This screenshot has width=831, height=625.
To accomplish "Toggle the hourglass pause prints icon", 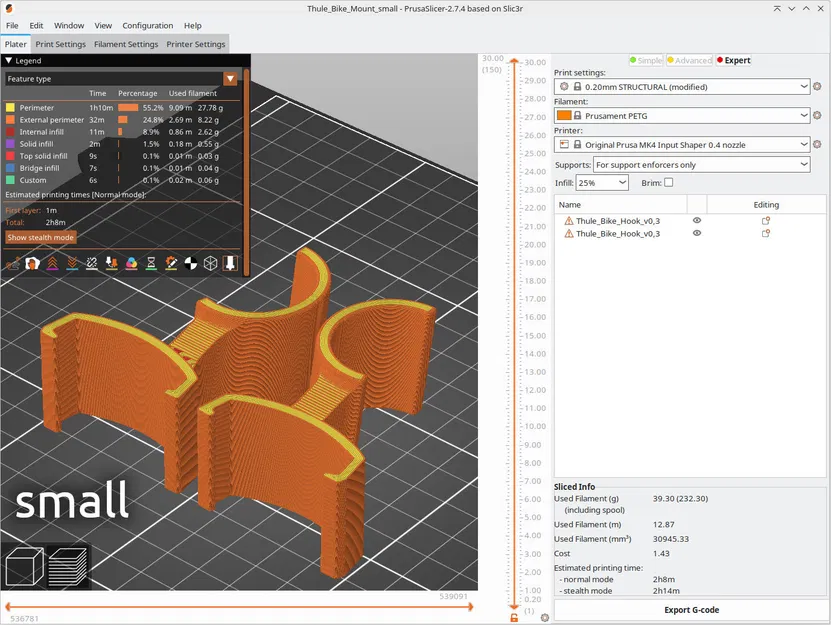I will 151,263.
